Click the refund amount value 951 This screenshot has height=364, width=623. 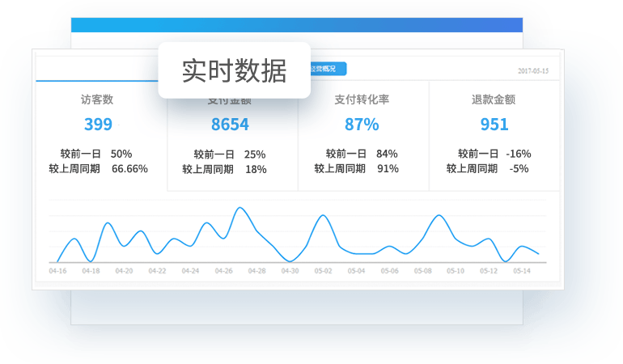pyautogui.click(x=494, y=125)
